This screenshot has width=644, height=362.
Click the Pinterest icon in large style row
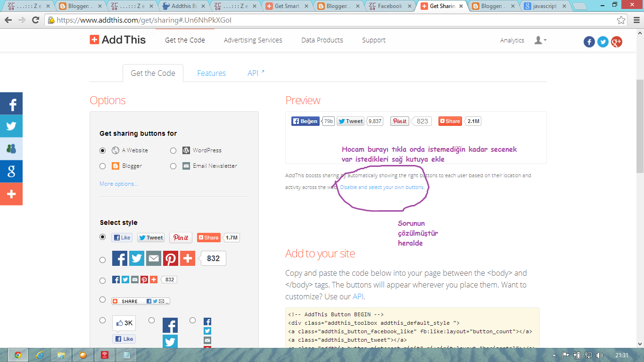point(171,258)
